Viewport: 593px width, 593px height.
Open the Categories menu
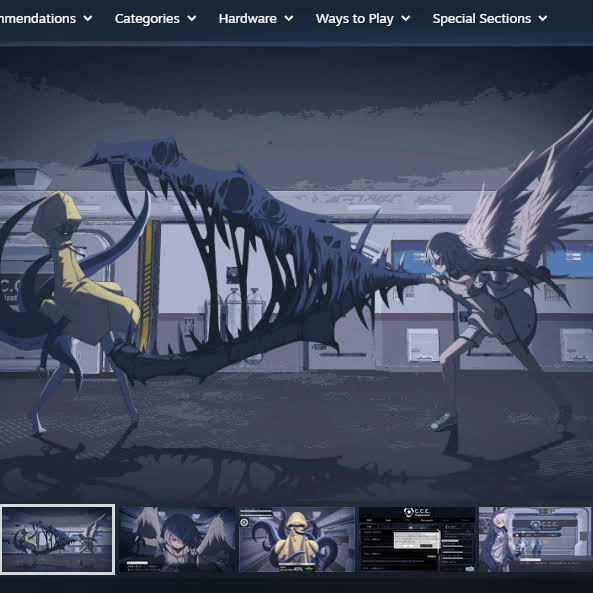tap(155, 19)
